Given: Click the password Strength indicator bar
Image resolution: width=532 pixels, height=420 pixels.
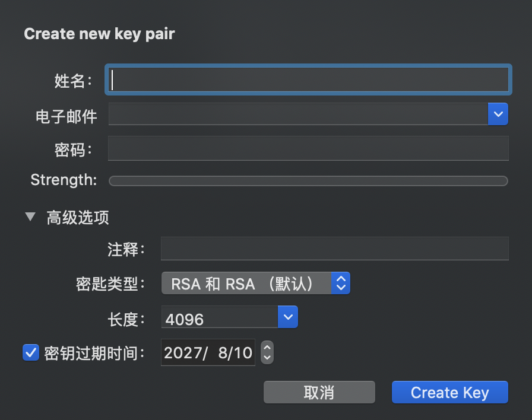Looking at the screenshot, I should pos(308,181).
